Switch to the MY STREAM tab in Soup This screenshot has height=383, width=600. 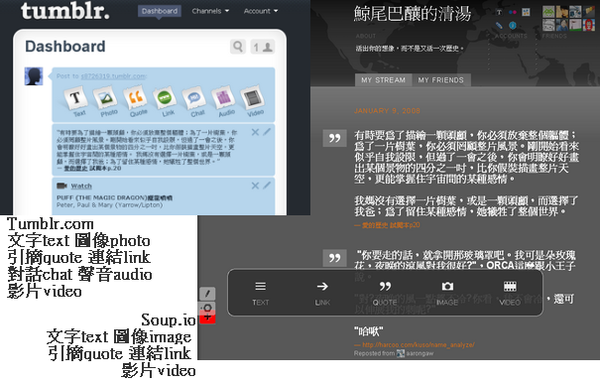383,80
